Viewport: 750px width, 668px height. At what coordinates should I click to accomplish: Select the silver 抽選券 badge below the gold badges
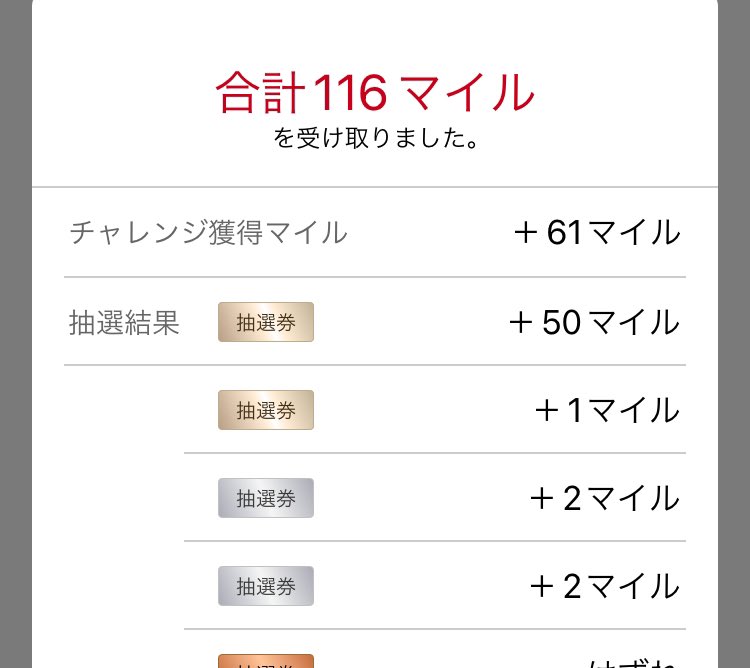point(266,498)
